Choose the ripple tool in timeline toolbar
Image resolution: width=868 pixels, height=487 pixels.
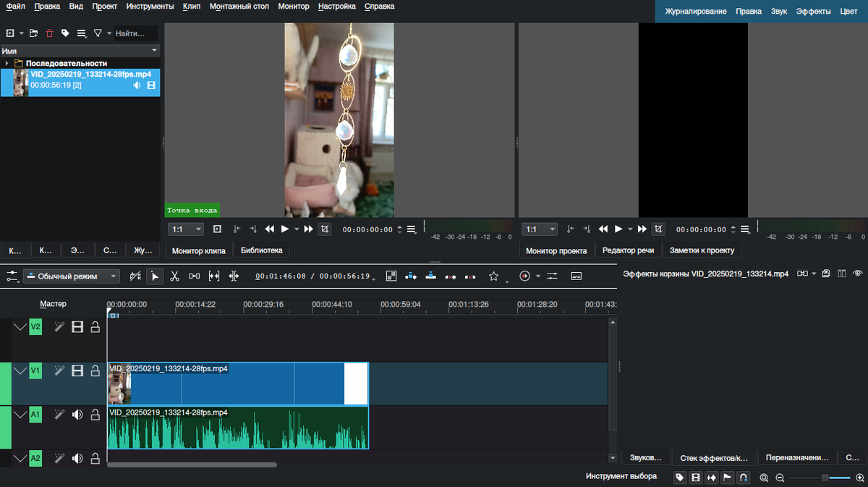coord(234,276)
